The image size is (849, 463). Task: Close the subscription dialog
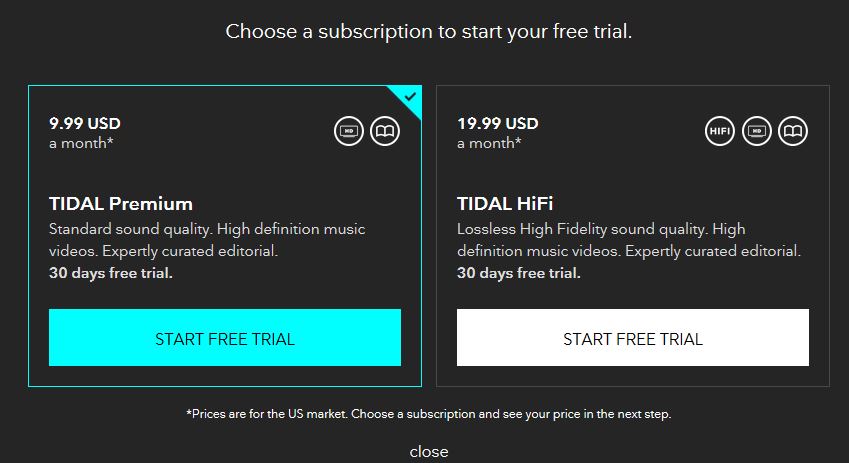[429, 452]
